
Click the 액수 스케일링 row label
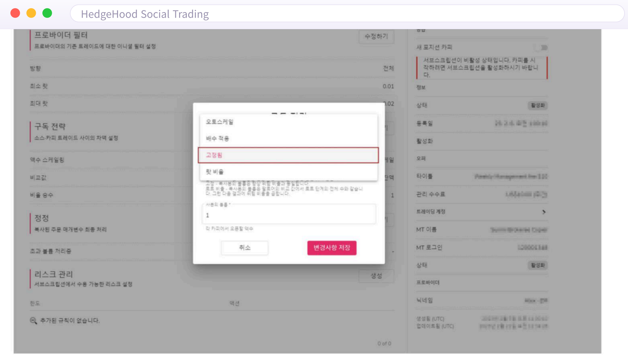[47, 160]
